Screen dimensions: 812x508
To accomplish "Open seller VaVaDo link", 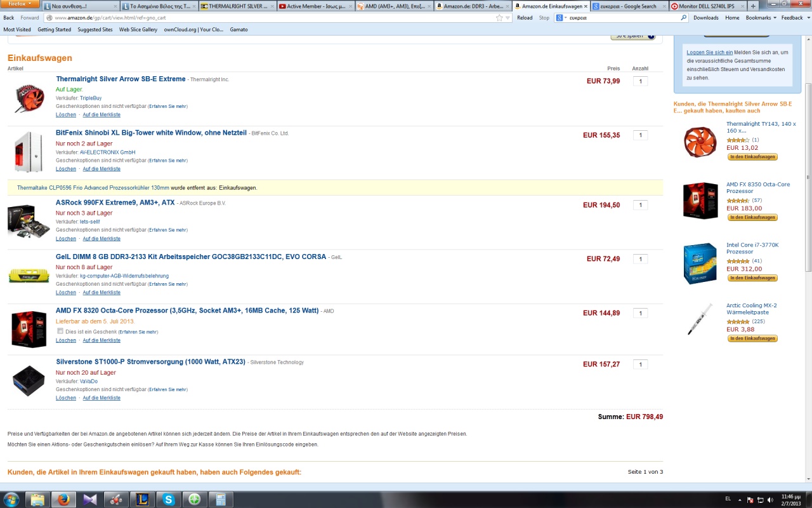I will click(89, 382).
